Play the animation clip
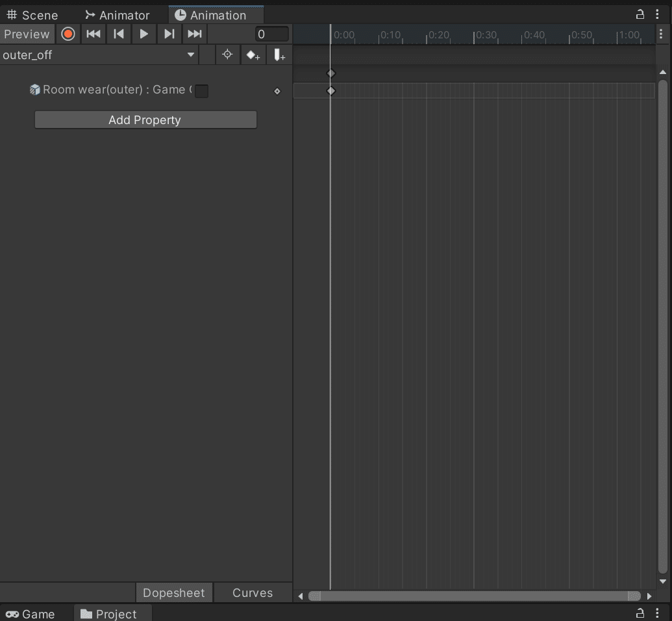Screen dimensions: 672x621 click(143, 34)
